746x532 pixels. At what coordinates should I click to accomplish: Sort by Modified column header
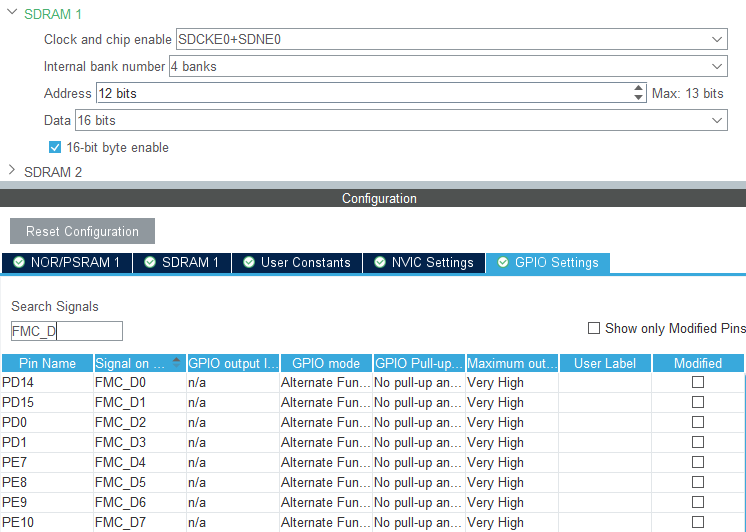coord(698,363)
